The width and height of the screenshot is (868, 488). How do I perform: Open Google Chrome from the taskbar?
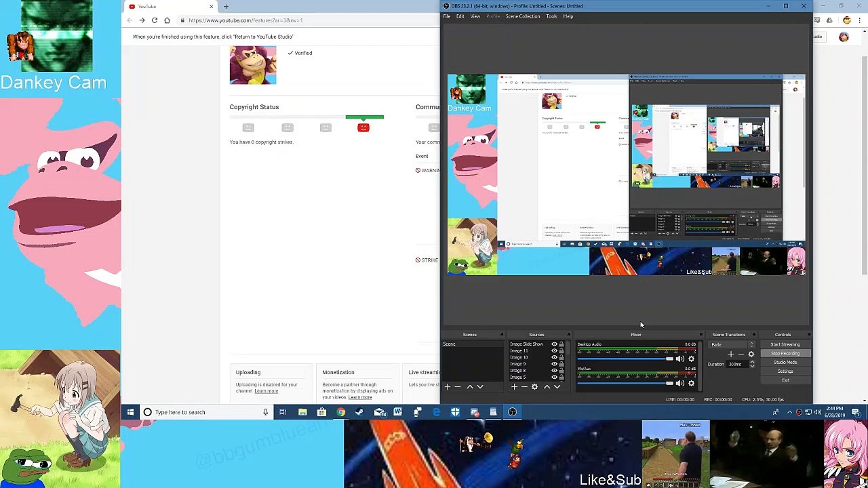point(341,412)
